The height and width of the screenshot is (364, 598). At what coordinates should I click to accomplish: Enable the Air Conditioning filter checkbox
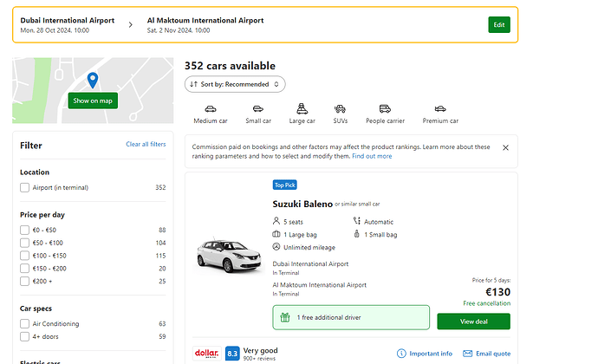coord(25,324)
